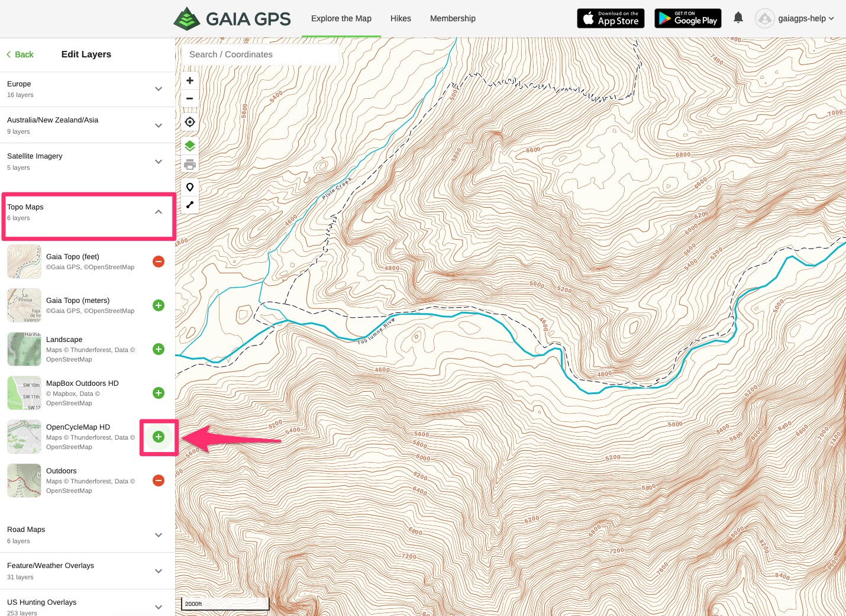
Task: Click the Gaia GPS logo
Action: pos(232,18)
